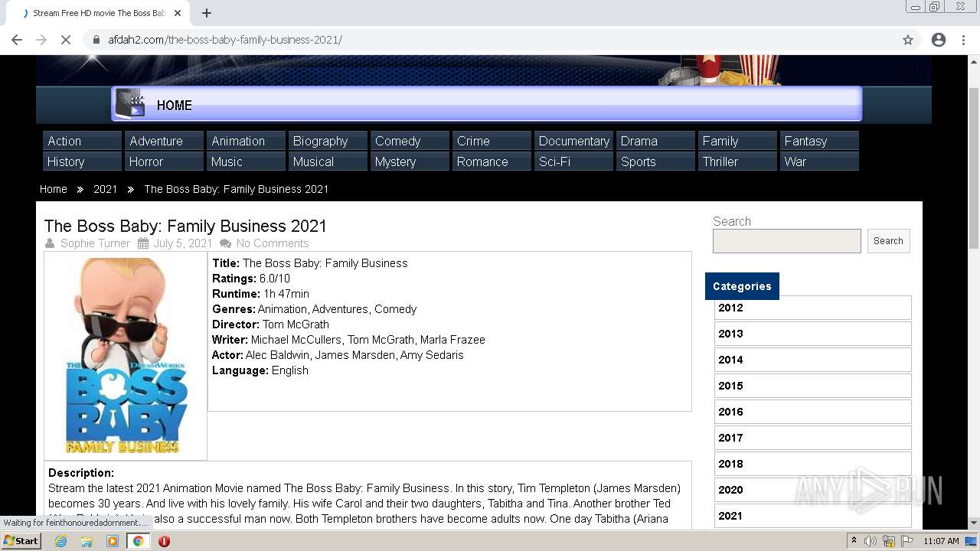This screenshot has width=980, height=551.
Task: Open the Animation genre
Action: [x=246, y=141]
